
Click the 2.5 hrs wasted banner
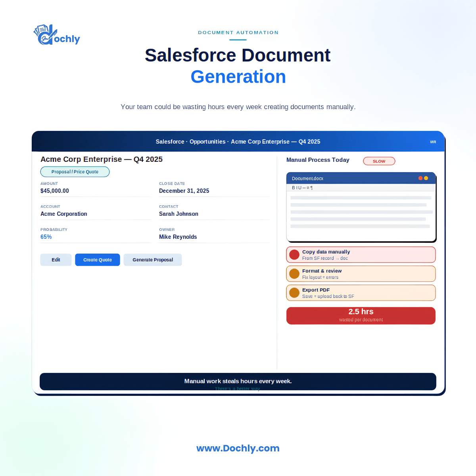tap(361, 316)
